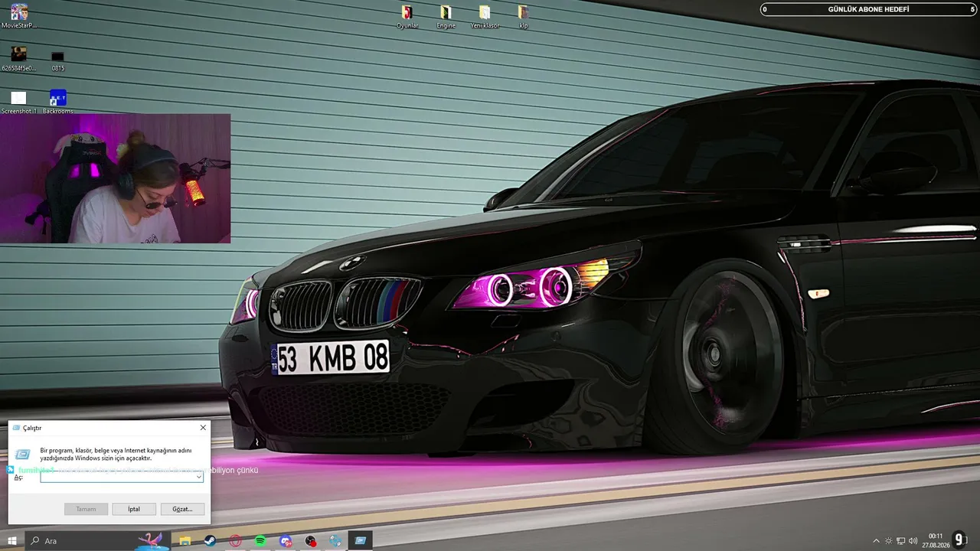Click the Aç text field in Çalıştır dialog
The width and height of the screenshot is (980, 551).
[122, 477]
